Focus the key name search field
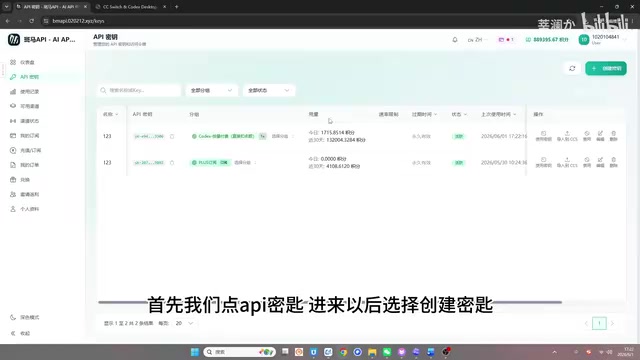 point(139,90)
